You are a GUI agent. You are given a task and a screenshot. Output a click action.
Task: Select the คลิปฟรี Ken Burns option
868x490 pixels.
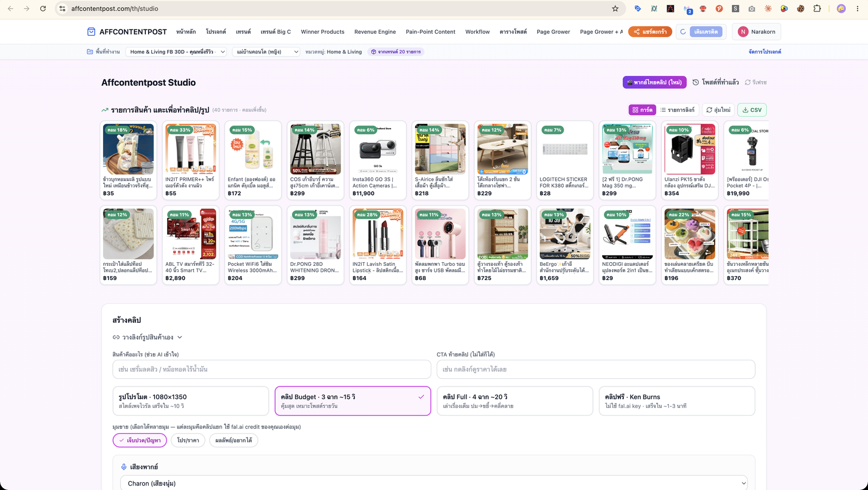click(x=677, y=401)
